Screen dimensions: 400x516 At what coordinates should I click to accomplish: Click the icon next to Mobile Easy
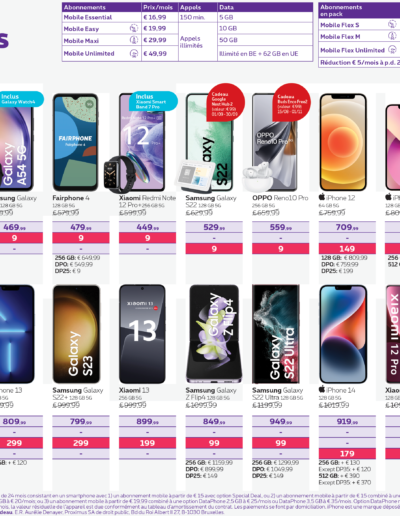[134, 28]
